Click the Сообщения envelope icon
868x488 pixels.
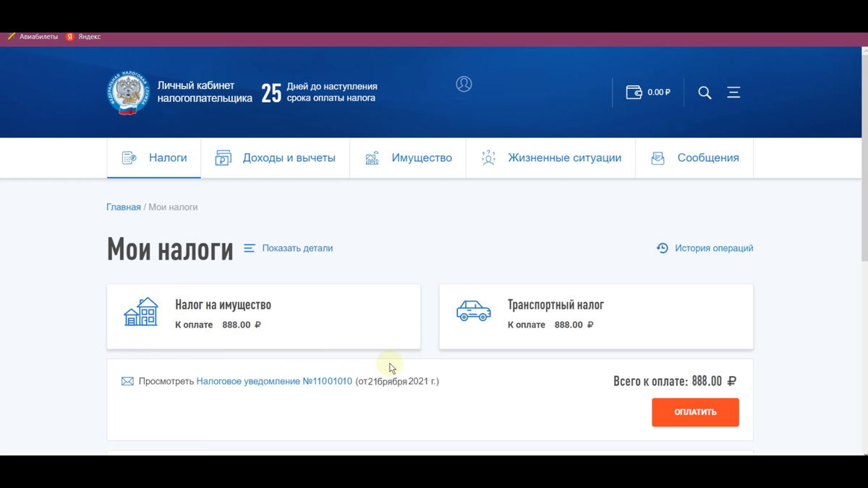[658, 158]
